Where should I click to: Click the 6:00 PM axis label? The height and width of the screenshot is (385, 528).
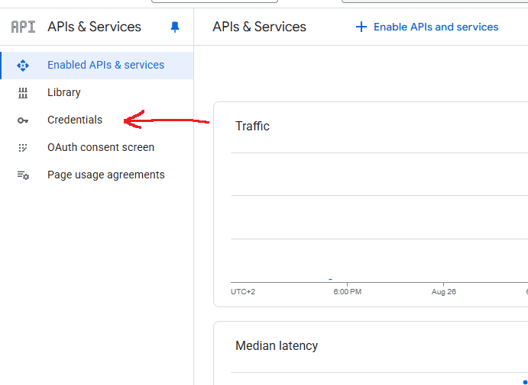[348, 292]
